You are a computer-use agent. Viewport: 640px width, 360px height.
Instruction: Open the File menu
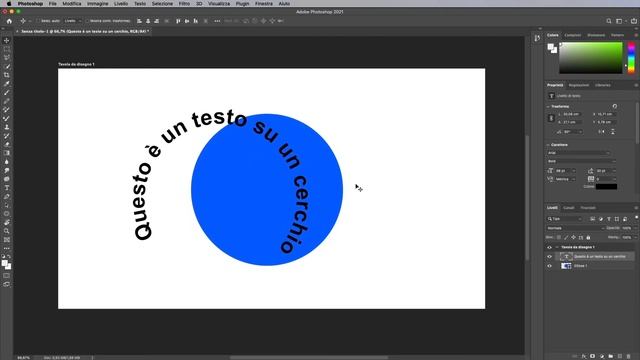click(53, 4)
